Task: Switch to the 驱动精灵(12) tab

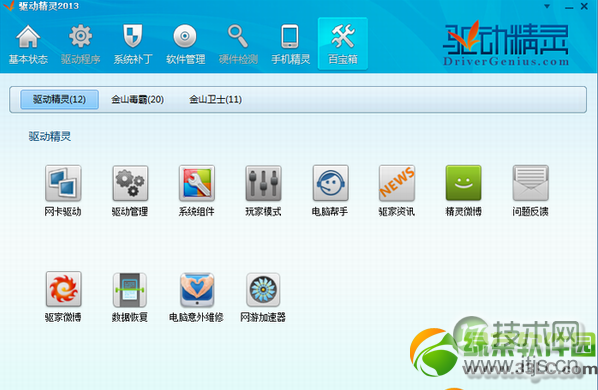Action: (x=59, y=100)
